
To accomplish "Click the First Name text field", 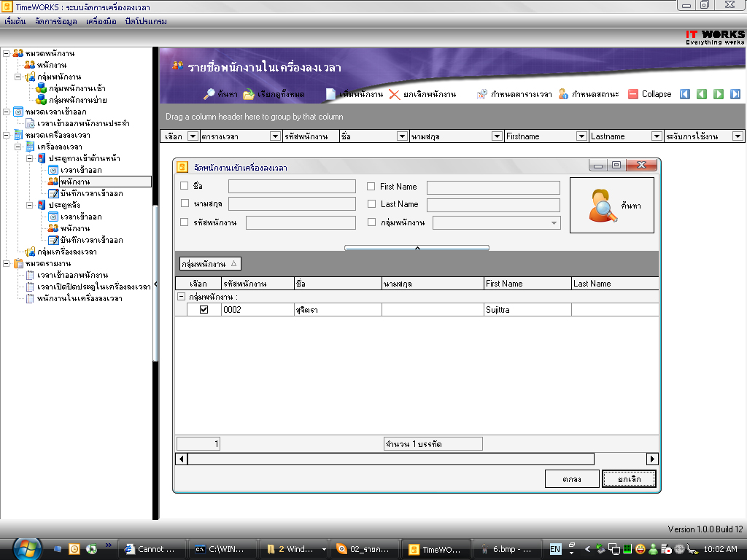I will [x=493, y=187].
